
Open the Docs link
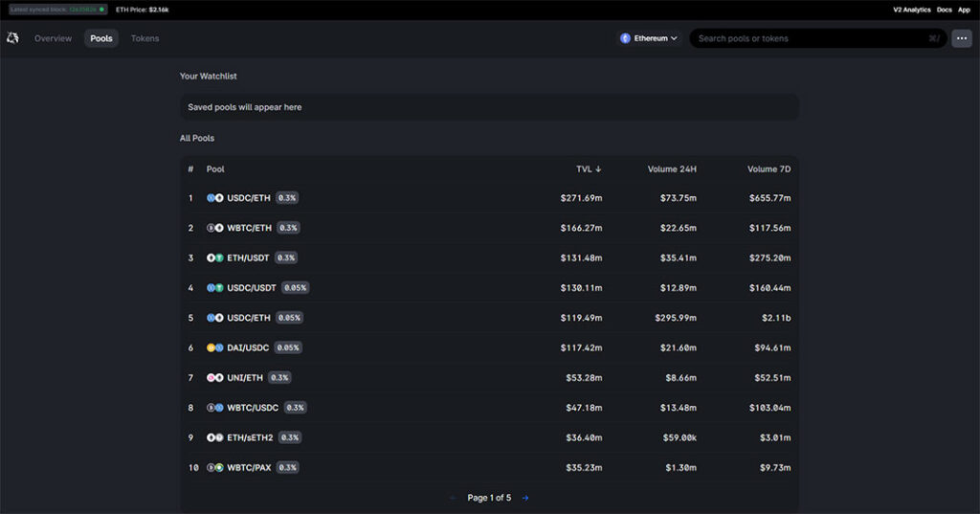pos(944,10)
